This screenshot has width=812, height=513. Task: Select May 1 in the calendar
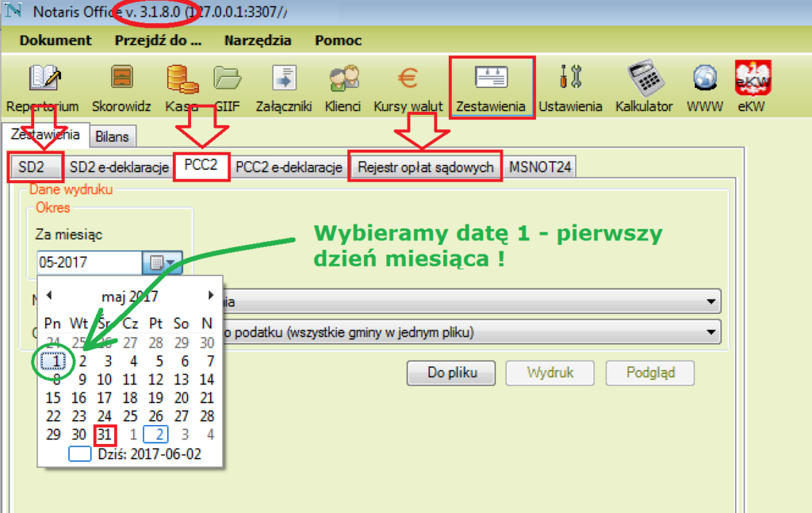tap(53, 361)
